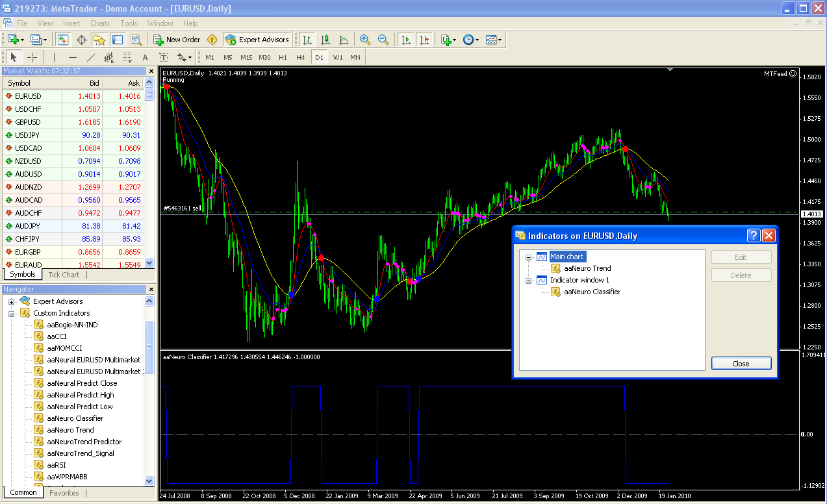Open the Strategy Tester icon
Screen dimensions: 827x504
(x=136, y=40)
